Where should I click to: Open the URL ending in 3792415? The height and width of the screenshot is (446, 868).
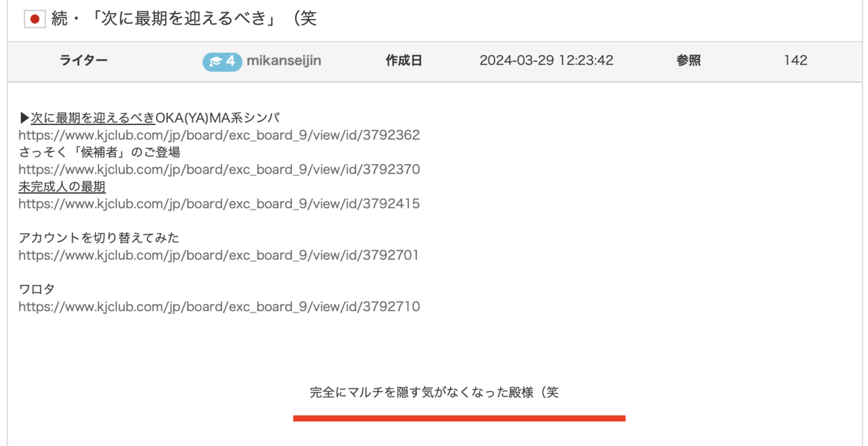[219, 204]
